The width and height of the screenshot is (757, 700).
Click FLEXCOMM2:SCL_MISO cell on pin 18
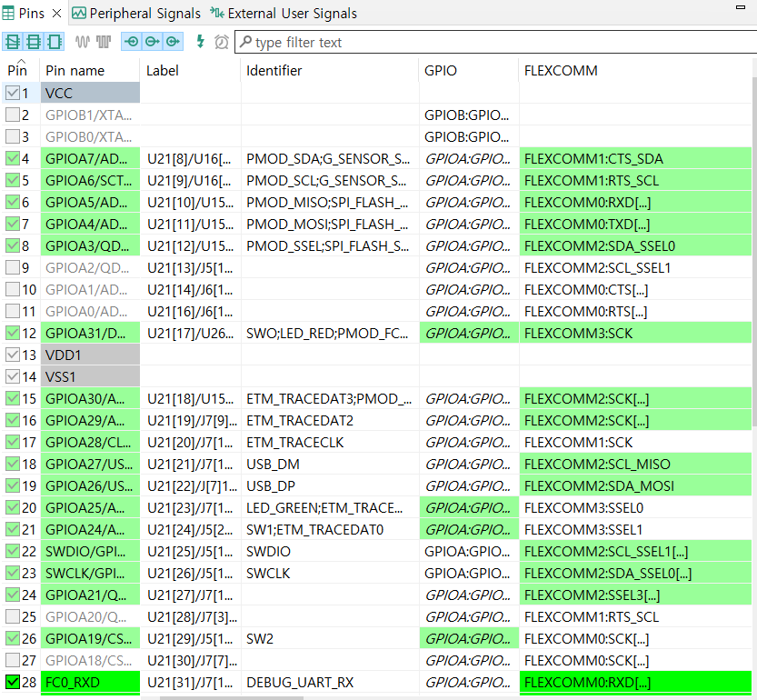click(635, 464)
